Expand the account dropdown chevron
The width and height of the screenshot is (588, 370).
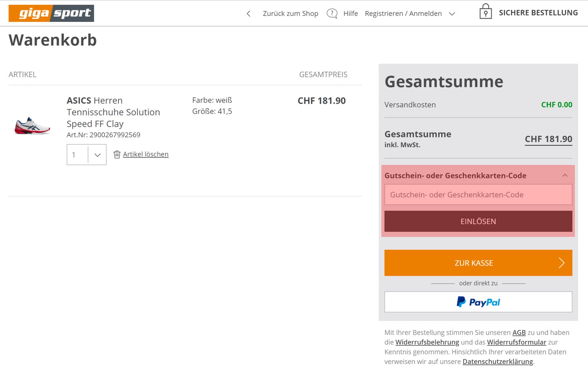[x=452, y=14]
